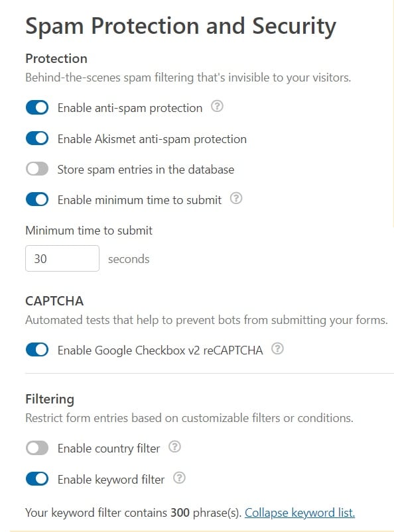Disable the keyword filter toggle switch
Viewport: 394px width, 532px height.
[x=37, y=479]
